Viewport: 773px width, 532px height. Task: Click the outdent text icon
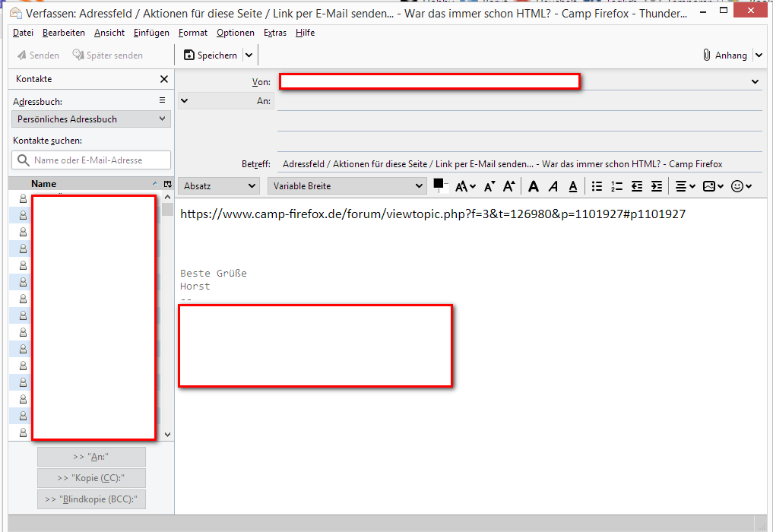point(637,186)
